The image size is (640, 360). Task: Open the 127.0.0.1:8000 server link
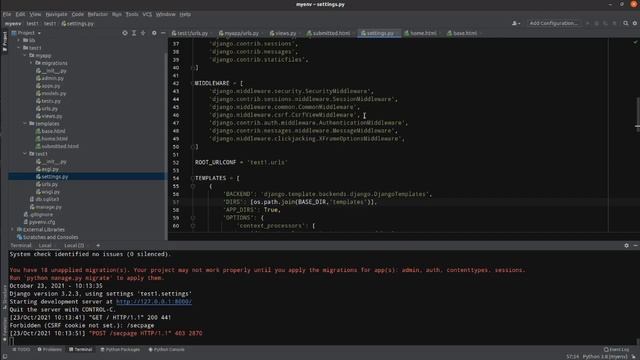[x=154, y=302]
